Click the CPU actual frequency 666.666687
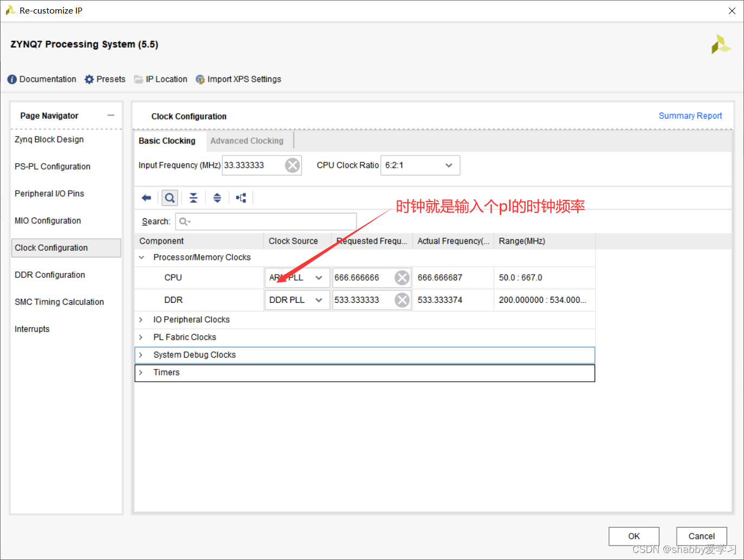Screen dimensions: 744x560 coord(440,278)
